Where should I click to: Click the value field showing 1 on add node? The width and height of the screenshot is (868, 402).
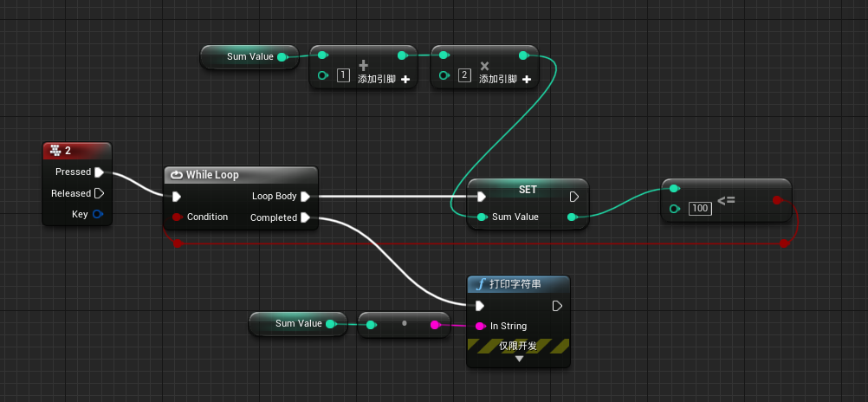[x=343, y=75]
